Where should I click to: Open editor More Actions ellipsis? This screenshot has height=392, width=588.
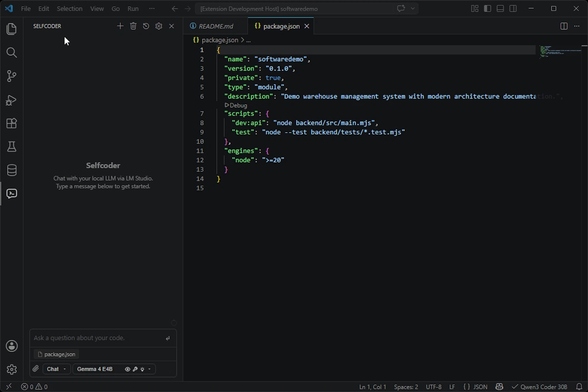(577, 26)
